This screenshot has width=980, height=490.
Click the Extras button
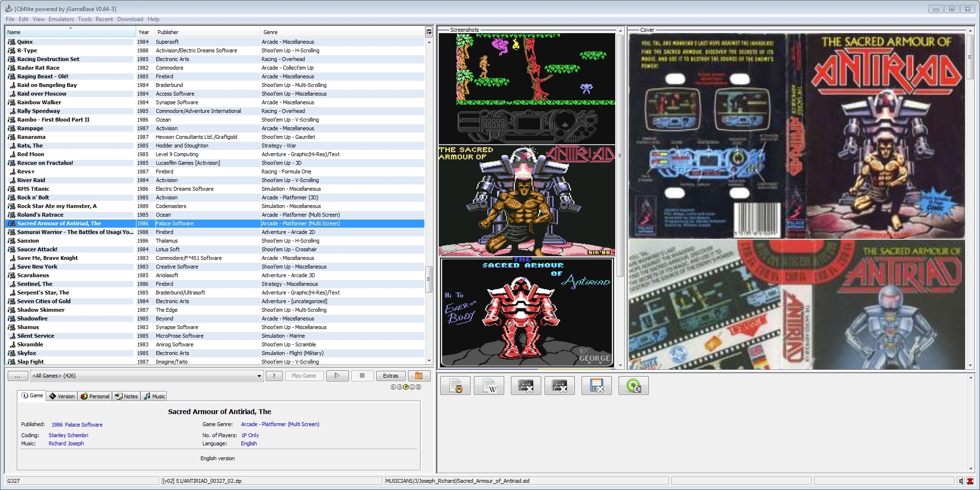point(390,376)
